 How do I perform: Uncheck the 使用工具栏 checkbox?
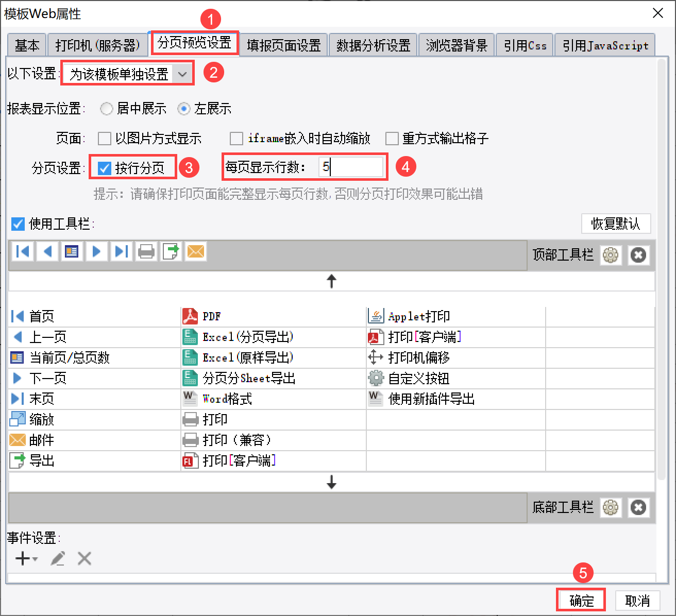pos(18,224)
